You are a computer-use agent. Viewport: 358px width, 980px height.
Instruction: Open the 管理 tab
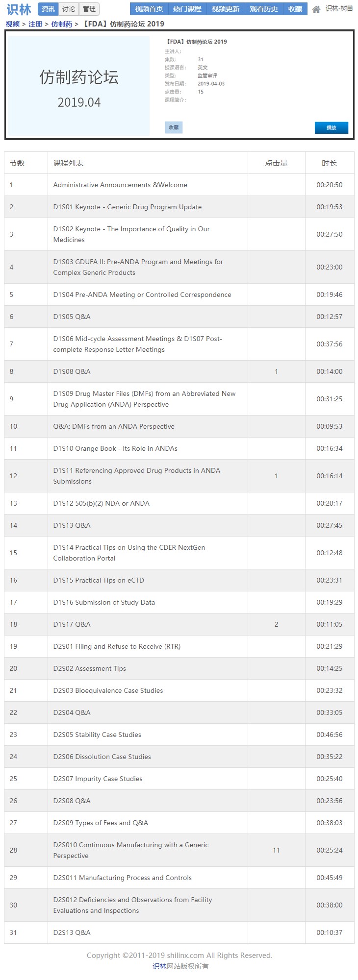point(89,9)
